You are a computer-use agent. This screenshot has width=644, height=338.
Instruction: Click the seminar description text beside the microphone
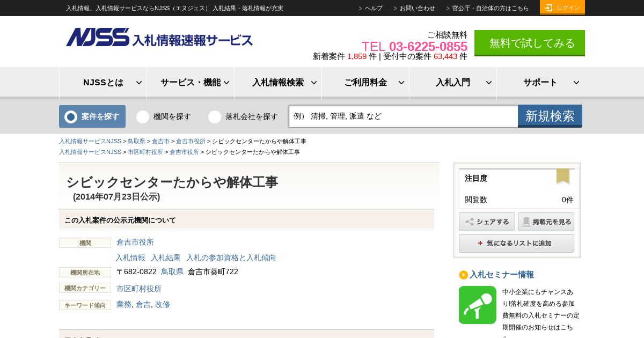tap(541, 314)
